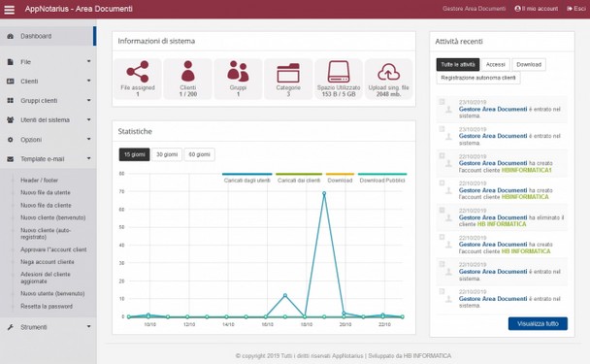
Task: Click the chart peak point near 70
Action: [x=324, y=193]
